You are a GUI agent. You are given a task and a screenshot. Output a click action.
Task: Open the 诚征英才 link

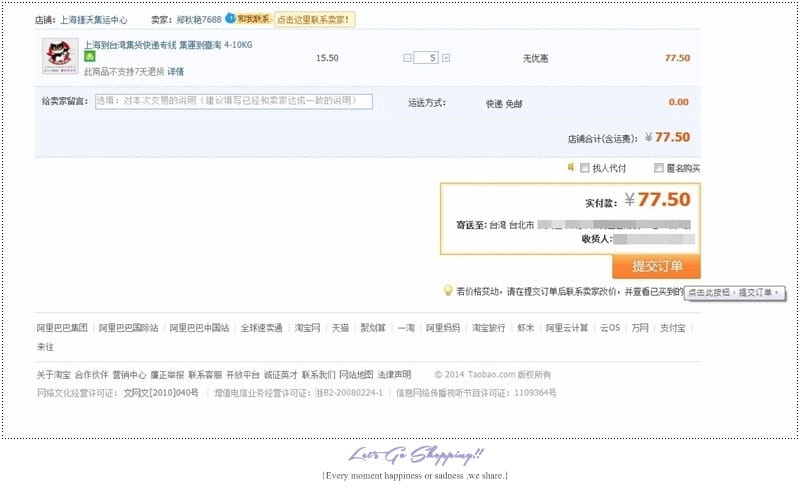tap(281, 375)
